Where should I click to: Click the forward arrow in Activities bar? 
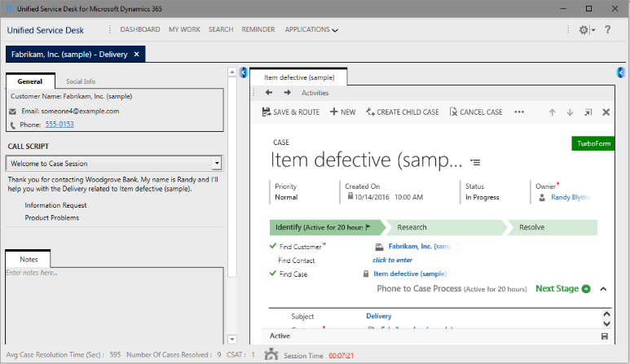[x=288, y=93]
